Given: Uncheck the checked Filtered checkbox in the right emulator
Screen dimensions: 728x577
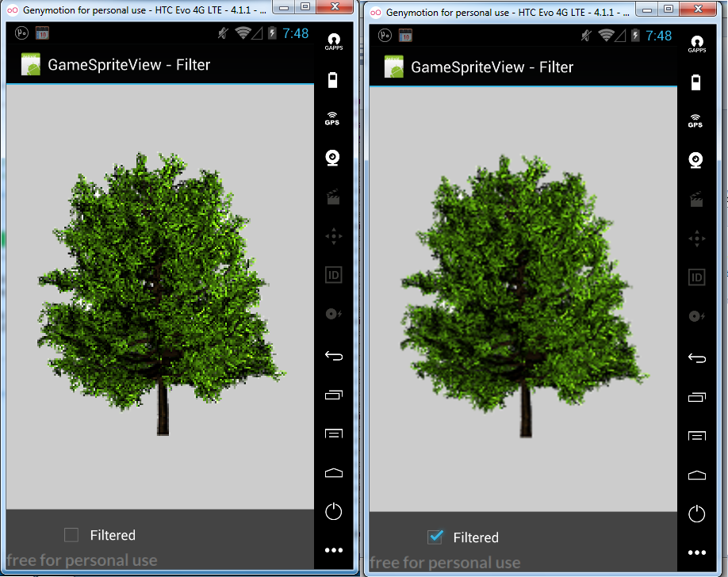Looking at the screenshot, I should pyautogui.click(x=435, y=537).
